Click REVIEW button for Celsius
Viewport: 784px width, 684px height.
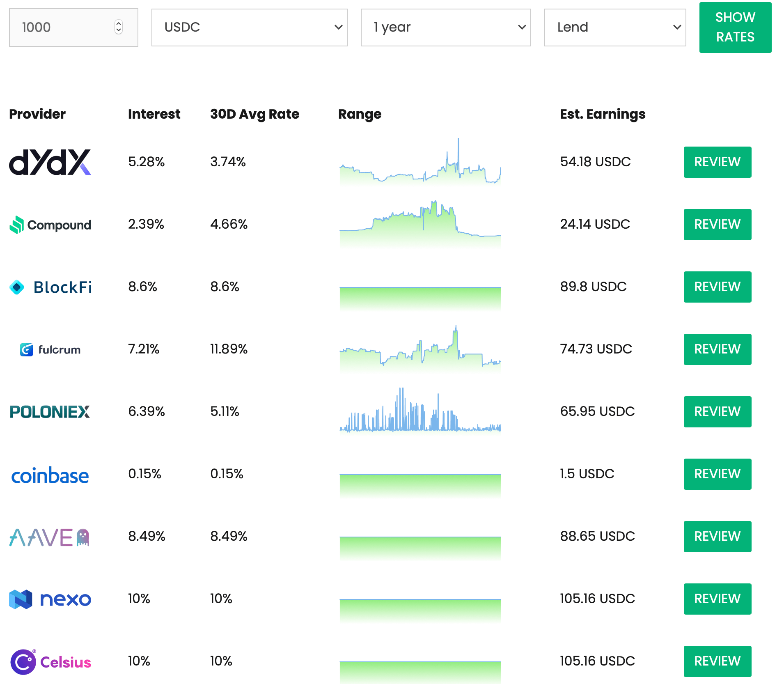717,661
